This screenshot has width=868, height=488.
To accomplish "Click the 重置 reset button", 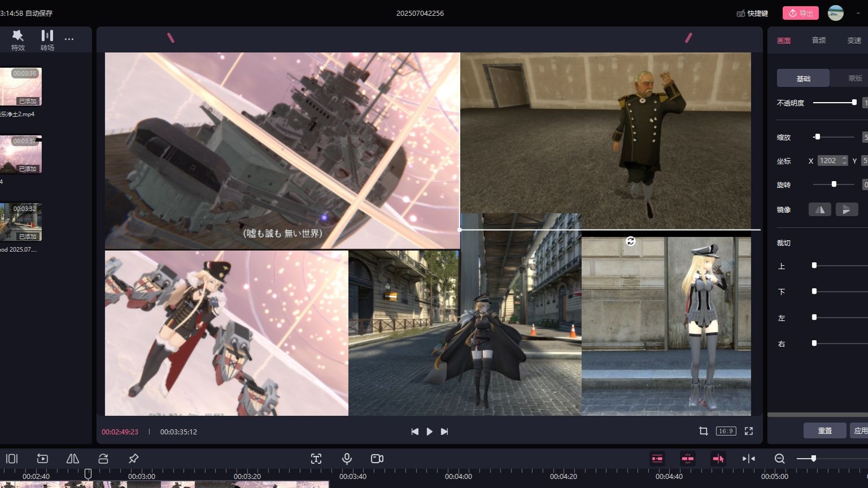I will point(825,430).
